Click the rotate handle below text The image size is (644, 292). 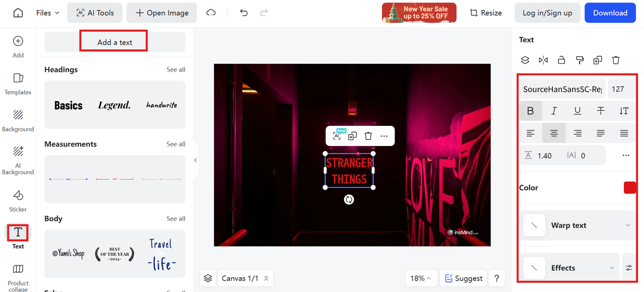tap(349, 200)
